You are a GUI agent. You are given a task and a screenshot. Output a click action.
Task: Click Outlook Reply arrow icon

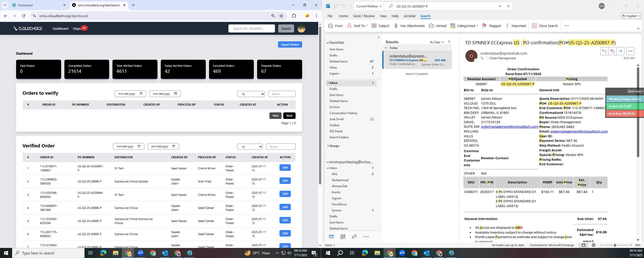[x=604, y=51]
